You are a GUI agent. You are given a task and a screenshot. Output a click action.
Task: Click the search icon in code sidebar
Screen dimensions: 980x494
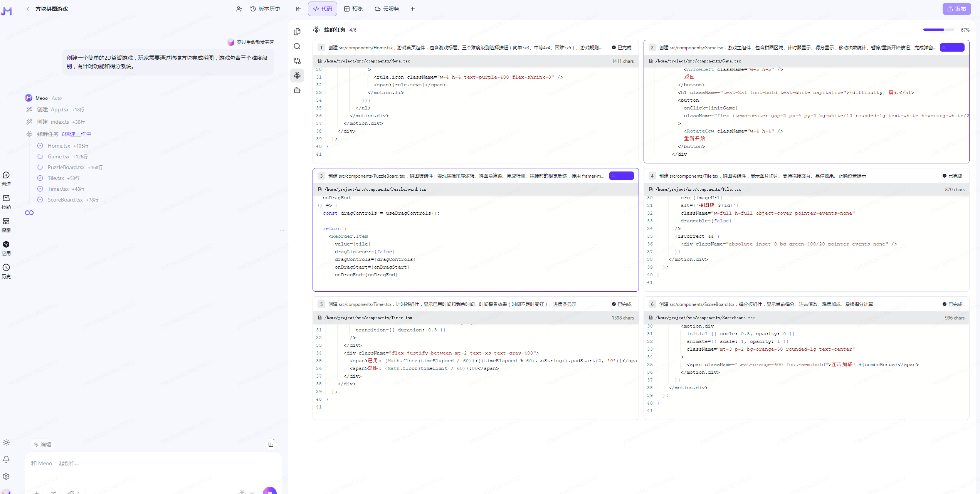click(x=297, y=46)
